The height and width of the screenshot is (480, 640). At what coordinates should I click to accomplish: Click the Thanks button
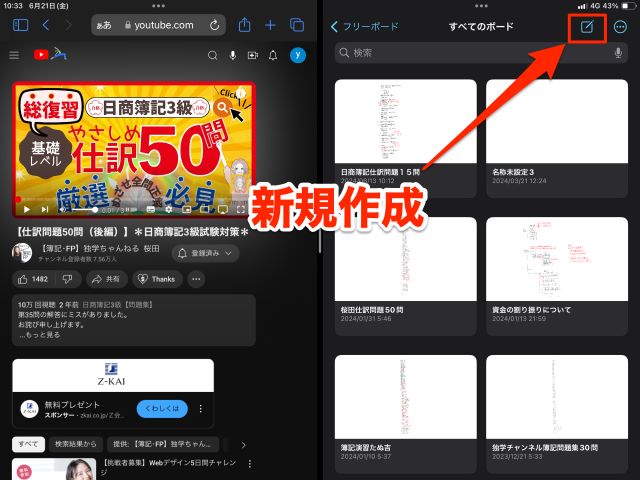coord(157,279)
